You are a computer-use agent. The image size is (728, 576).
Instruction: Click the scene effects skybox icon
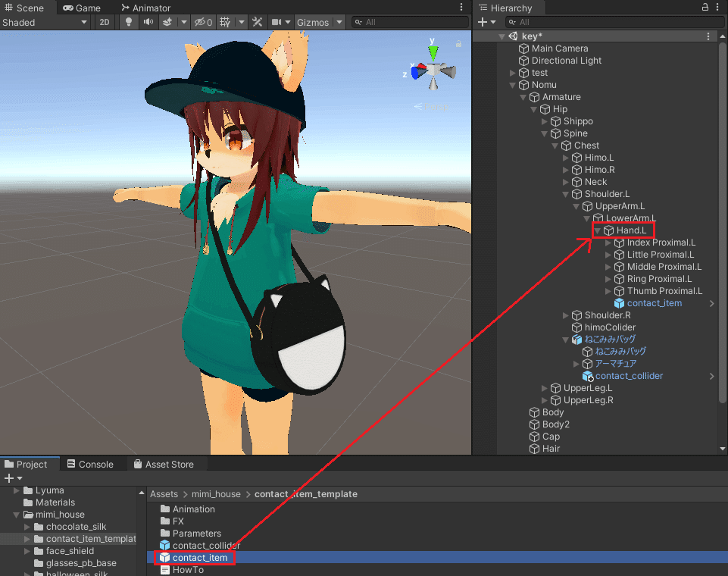pyautogui.click(x=167, y=22)
